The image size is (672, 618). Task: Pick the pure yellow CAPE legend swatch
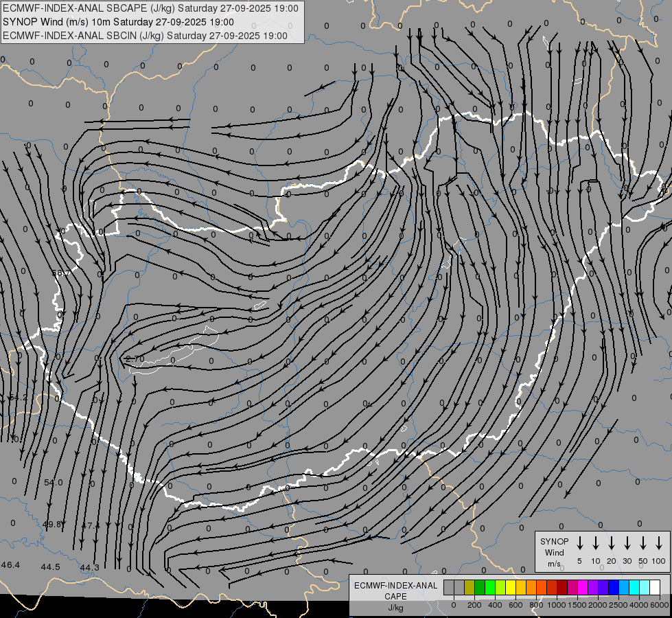tap(511, 587)
